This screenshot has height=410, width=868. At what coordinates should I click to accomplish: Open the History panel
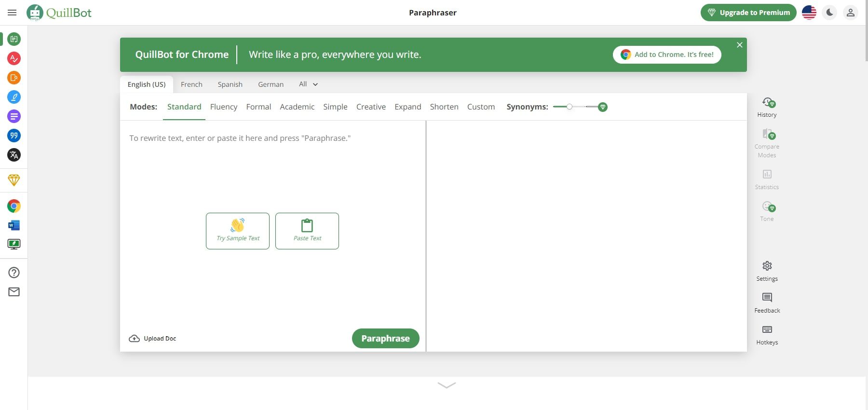tap(767, 107)
